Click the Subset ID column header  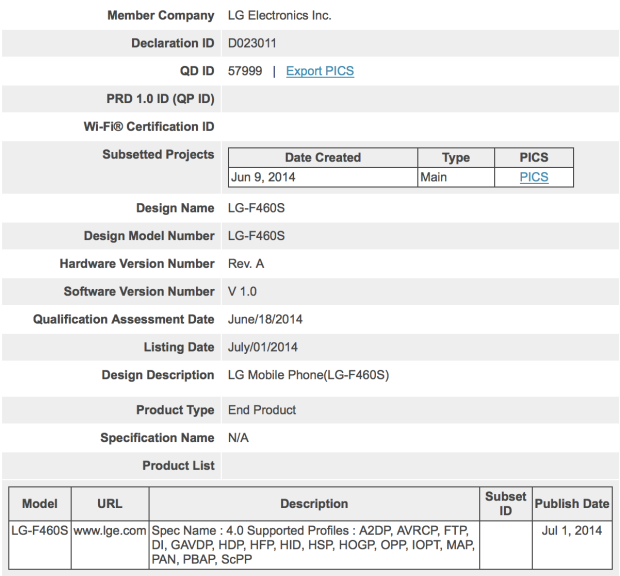[506, 504]
